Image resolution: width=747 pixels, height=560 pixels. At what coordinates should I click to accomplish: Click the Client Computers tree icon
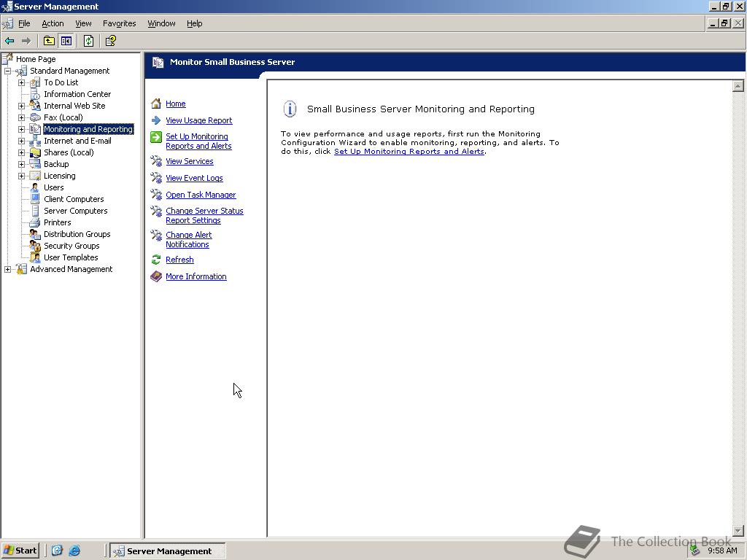coord(35,199)
